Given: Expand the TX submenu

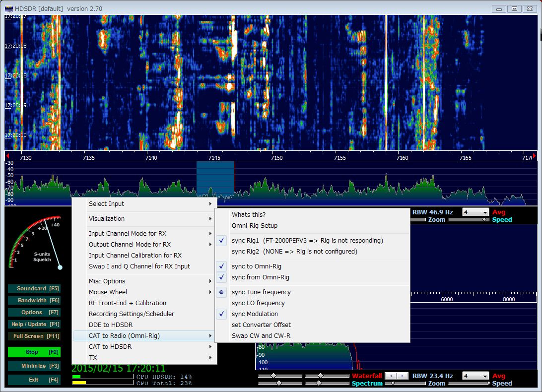Looking at the screenshot, I should point(144,357).
